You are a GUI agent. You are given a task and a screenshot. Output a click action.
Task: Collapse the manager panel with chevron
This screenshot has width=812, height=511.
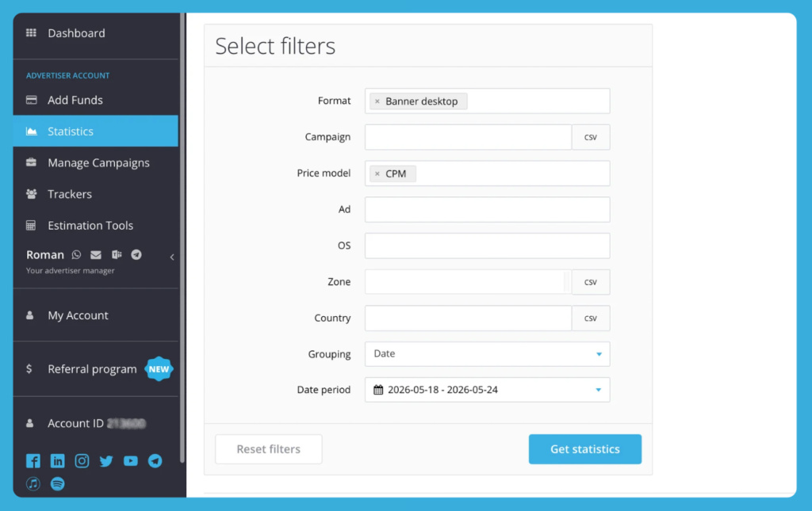pyautogui.click(x=172, y=257)
